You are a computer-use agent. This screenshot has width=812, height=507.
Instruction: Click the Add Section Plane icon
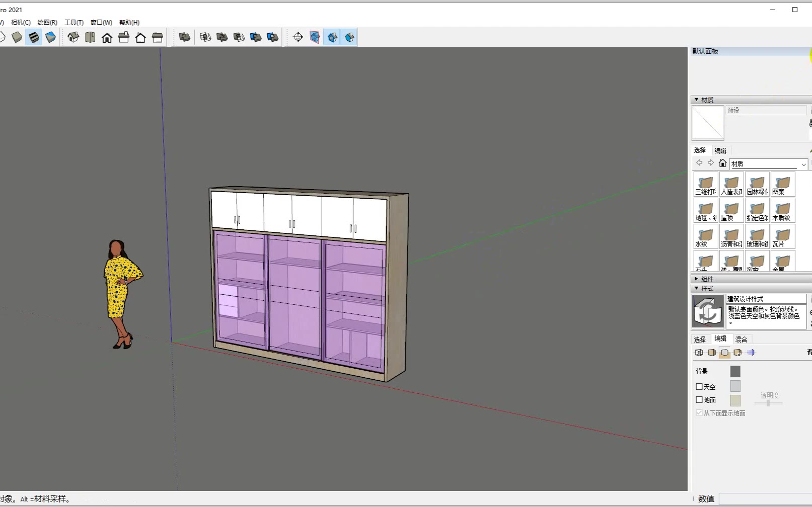coord(298,37)
